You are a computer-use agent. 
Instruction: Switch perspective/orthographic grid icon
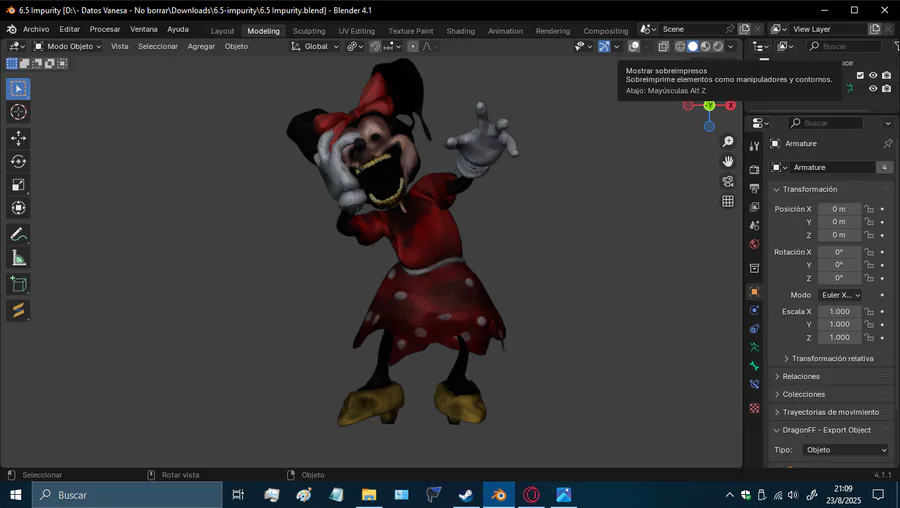[728, 201]
